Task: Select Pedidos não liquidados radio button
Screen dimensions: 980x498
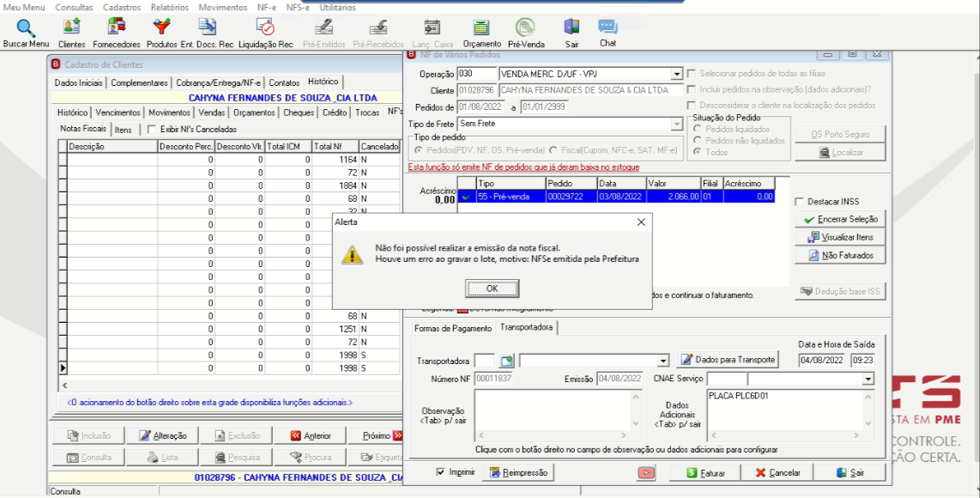Action: pyautogui.click(x=698, y=141)
